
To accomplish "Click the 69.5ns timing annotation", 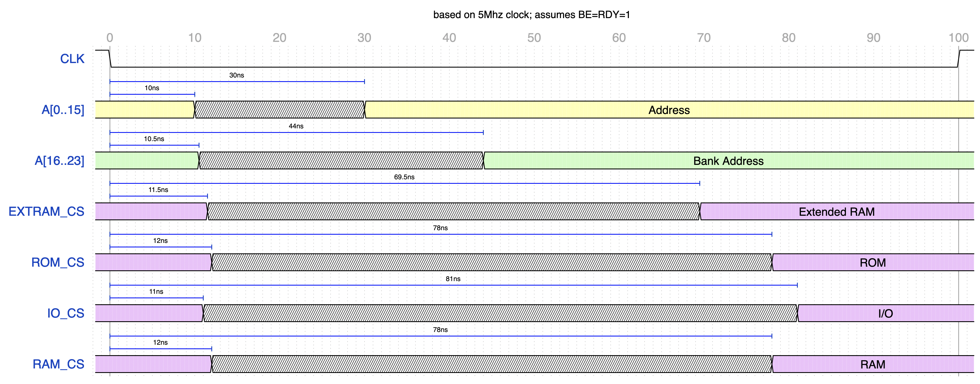I will pos(404,177).
